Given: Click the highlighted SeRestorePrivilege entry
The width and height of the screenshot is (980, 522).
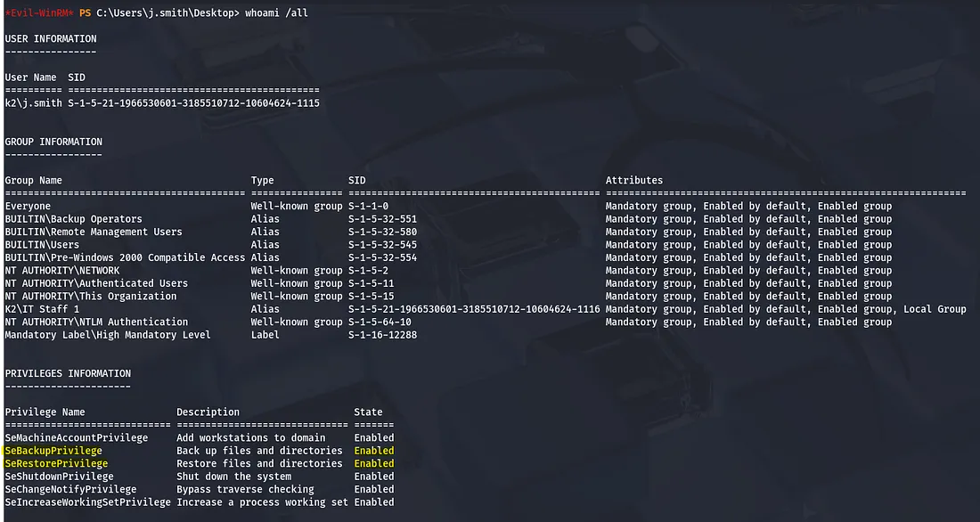Looking at the screenshot, I should (x=56, y=463).
